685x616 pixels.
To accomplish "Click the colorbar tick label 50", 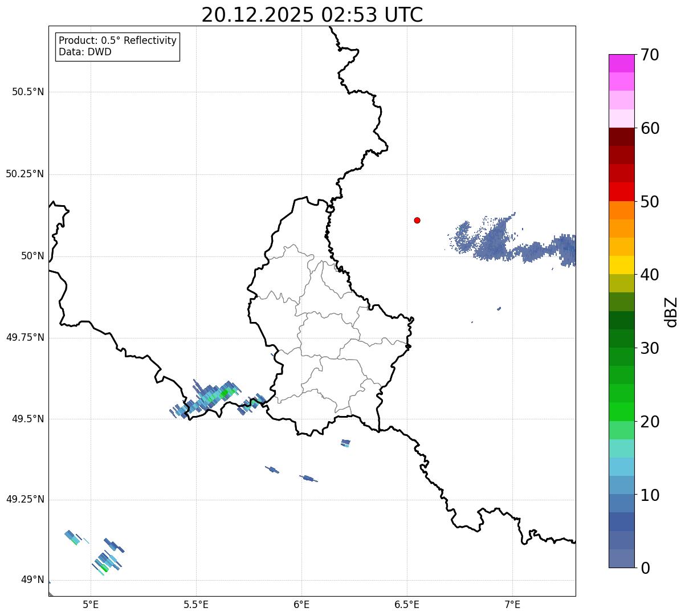I will click(650, 202).
